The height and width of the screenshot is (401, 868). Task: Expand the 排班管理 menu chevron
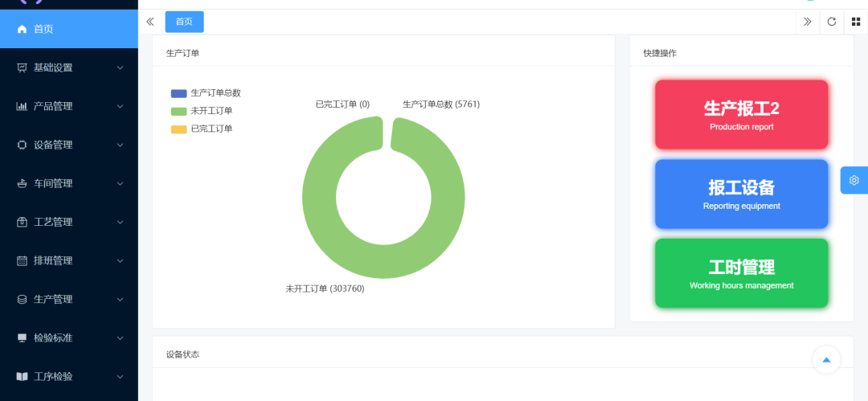[120, 260]
